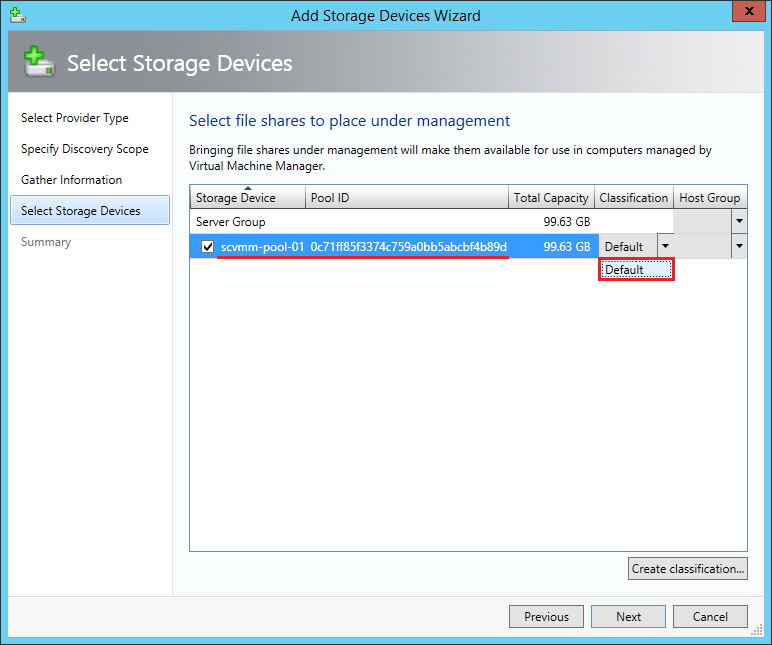Open the Classification dropdown for scvmm-pool-01
The width and height of the screenshot is (772, 645).
coord(664,246)
